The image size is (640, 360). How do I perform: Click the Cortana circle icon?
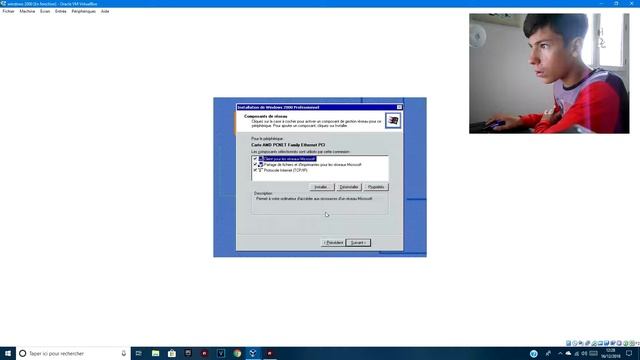(23, 353)
